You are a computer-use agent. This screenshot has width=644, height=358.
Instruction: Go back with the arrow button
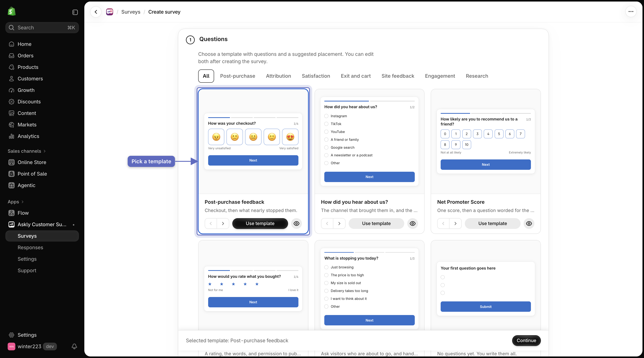tap(96, 12)
